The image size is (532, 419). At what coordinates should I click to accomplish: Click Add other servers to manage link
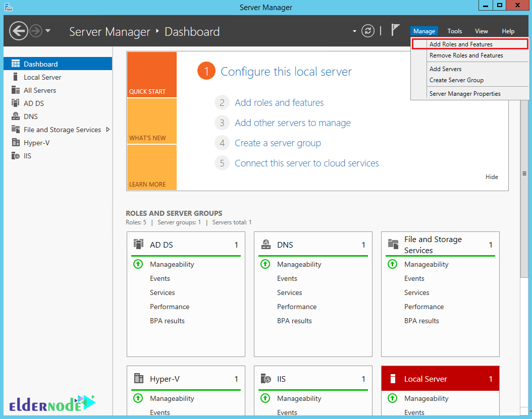(293, 123)
